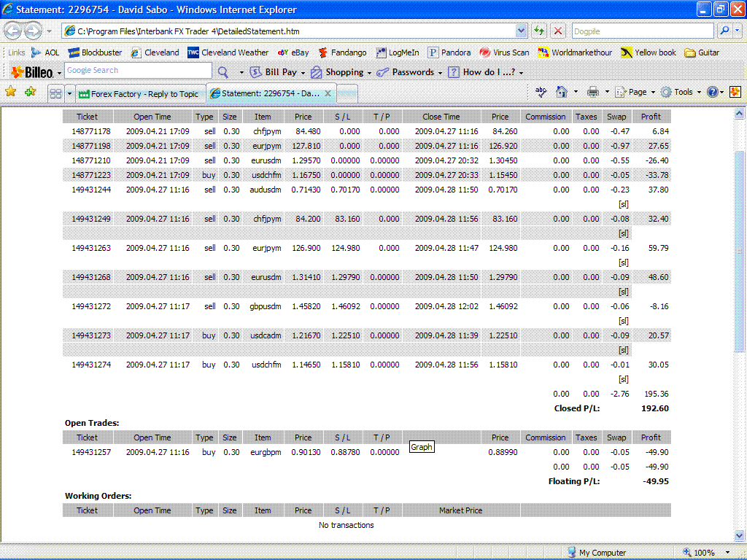This screenshot has width=747, height=560.
Task: Open the How do I...? menu
Action: (x=486, y=72)
